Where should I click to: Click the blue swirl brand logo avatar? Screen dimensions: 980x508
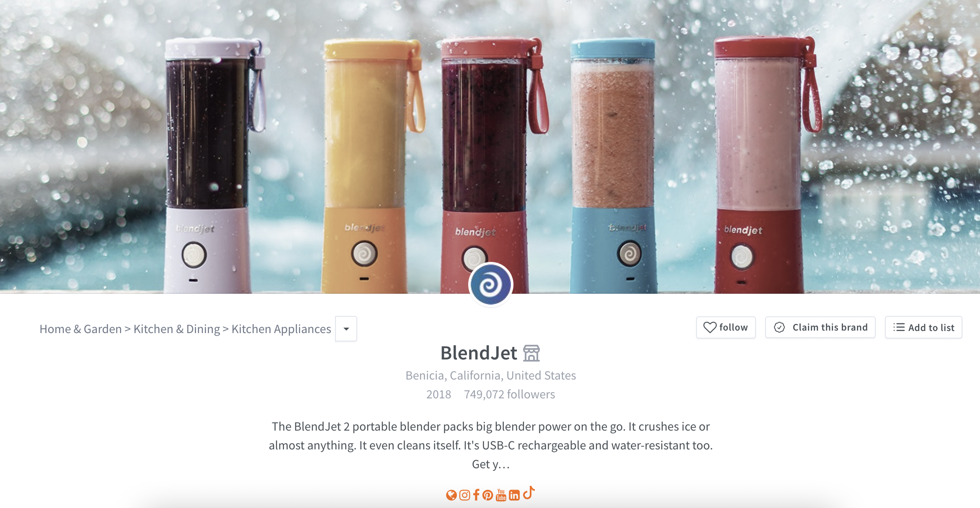tap(491, 285)
